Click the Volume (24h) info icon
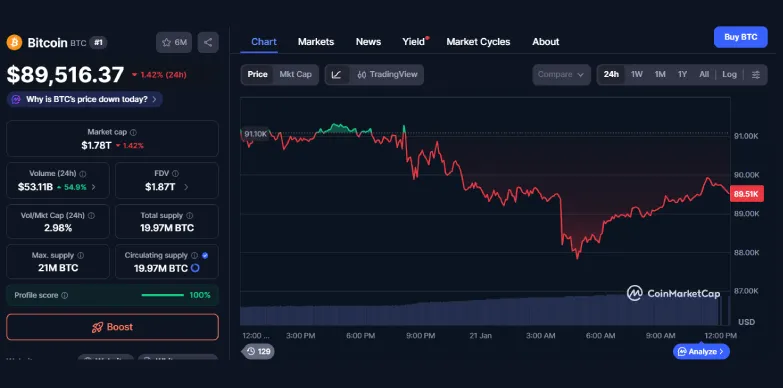Viewport: 783px width, 388px height. (83, 174)
